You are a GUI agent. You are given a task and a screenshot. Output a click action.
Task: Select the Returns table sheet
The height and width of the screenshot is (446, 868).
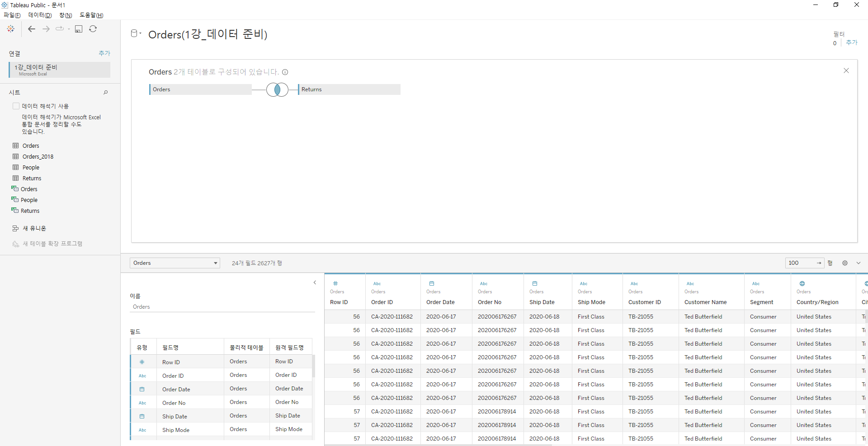click(32, 178)
